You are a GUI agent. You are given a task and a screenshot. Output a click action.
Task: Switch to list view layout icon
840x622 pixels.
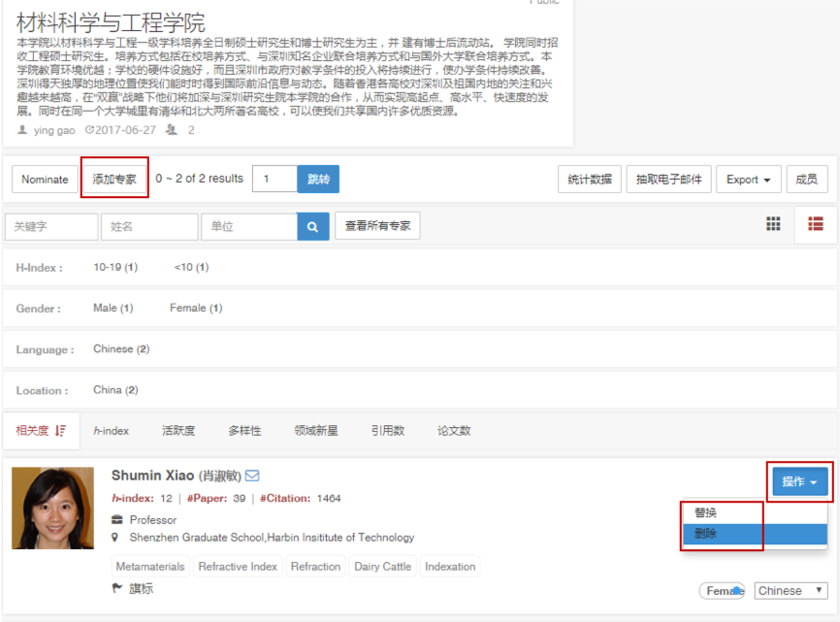[816, 224]
